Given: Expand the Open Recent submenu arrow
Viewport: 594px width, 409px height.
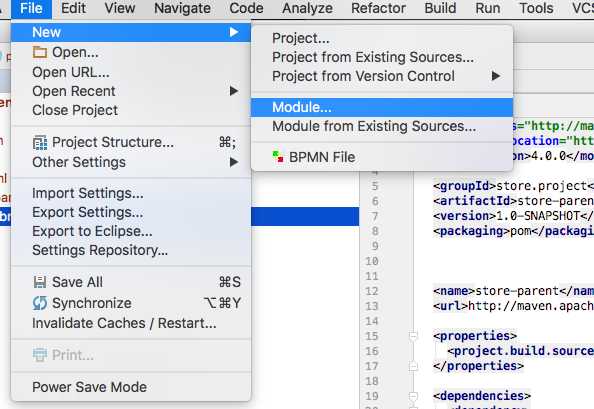Looking at the screenshot, I should (234, 91).
